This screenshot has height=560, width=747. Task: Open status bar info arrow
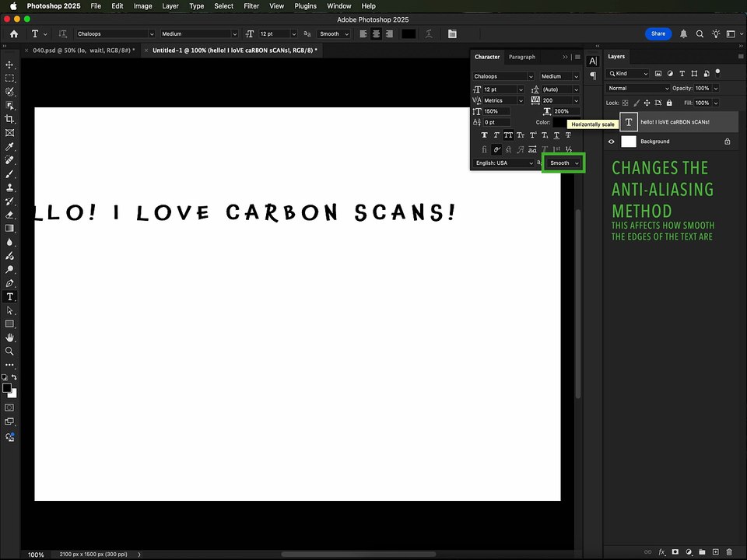click(x=139, y=555)
